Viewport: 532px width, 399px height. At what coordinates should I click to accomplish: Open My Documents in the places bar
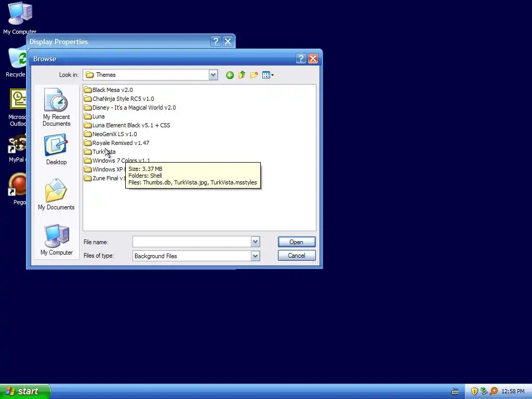[56, 194]
